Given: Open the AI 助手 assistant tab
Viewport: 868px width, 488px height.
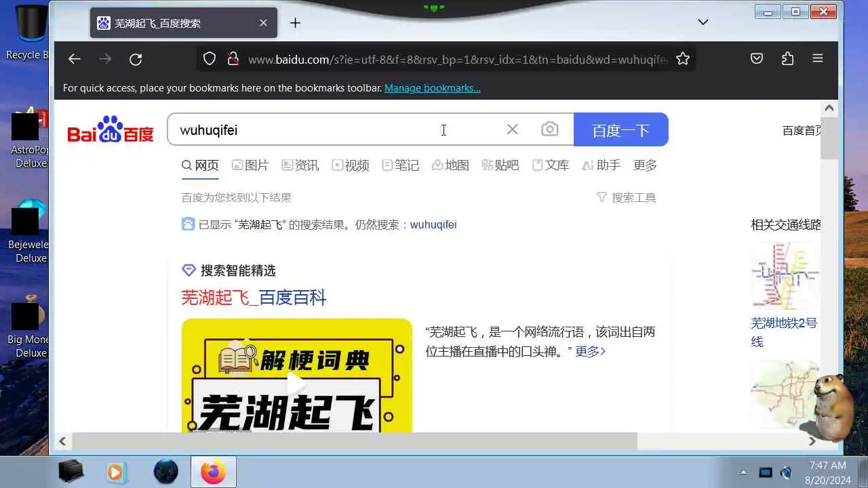Looking at the screenshot, I should tap(601, 165).
